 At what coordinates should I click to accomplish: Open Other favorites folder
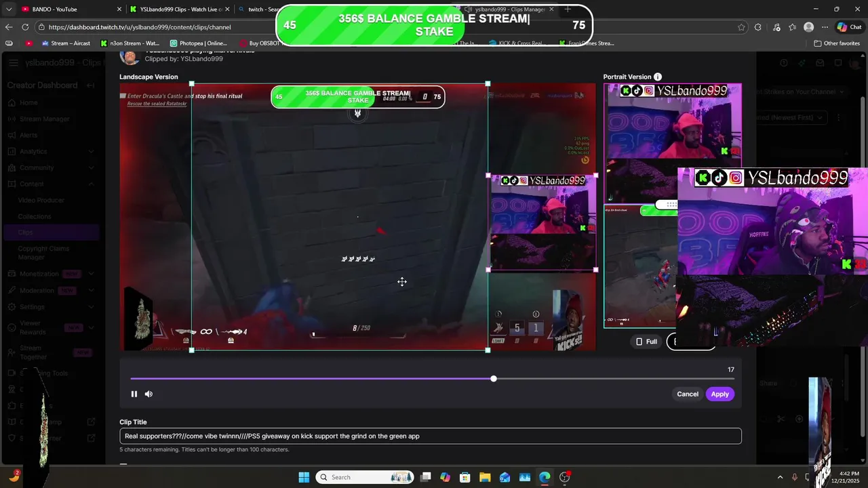(837, 43)
